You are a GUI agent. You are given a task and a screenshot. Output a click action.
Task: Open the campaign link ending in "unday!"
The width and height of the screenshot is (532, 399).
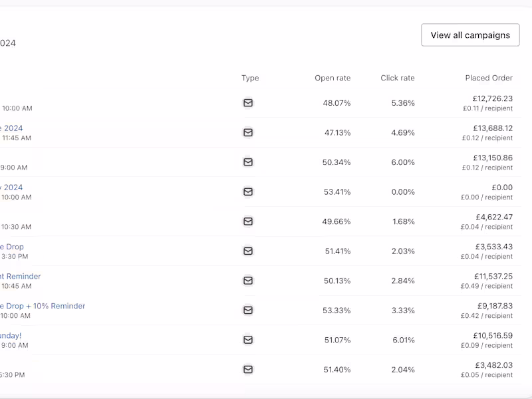(x=11, y=336)
